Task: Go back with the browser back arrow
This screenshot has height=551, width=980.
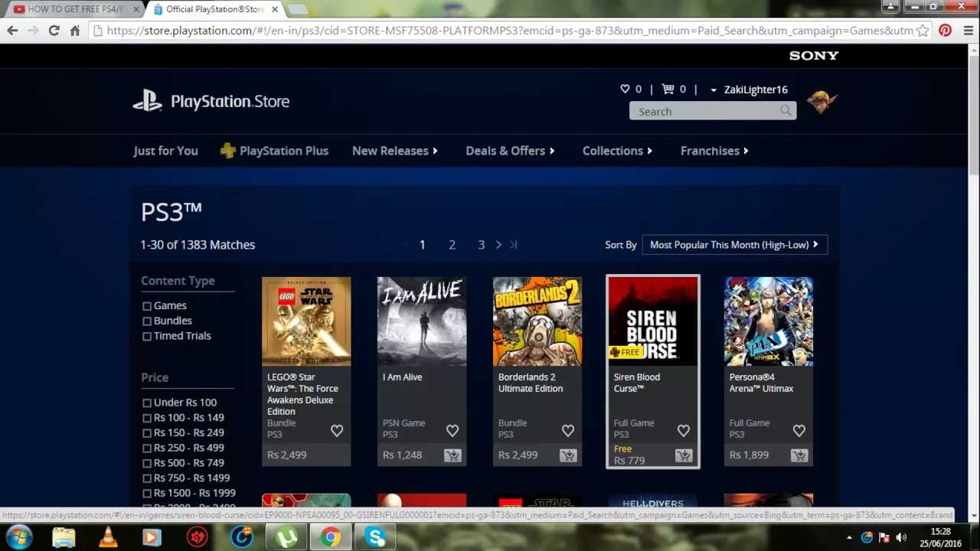Action: [x=12, y=31]
